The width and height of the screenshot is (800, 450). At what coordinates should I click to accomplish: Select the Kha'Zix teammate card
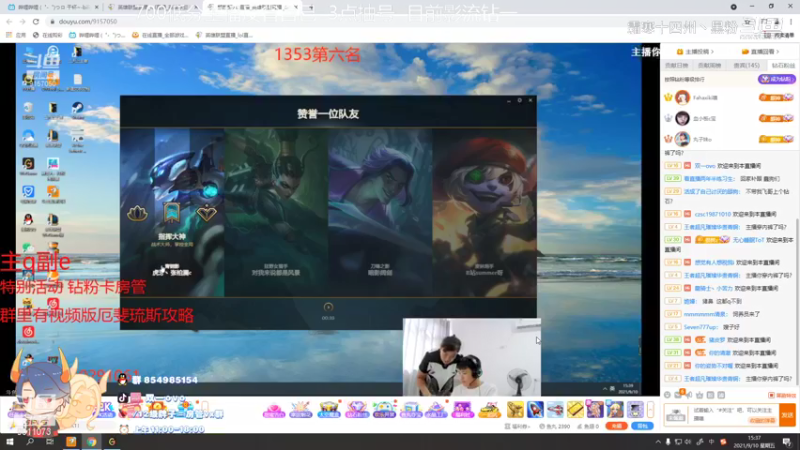(172, 212)
